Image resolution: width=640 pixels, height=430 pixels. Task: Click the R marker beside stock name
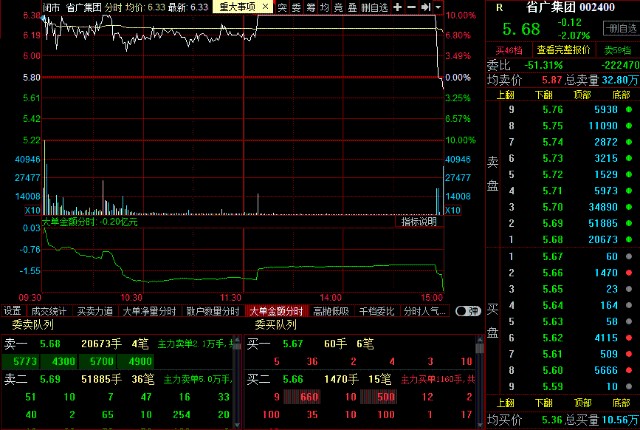click(x=499, y=7)
